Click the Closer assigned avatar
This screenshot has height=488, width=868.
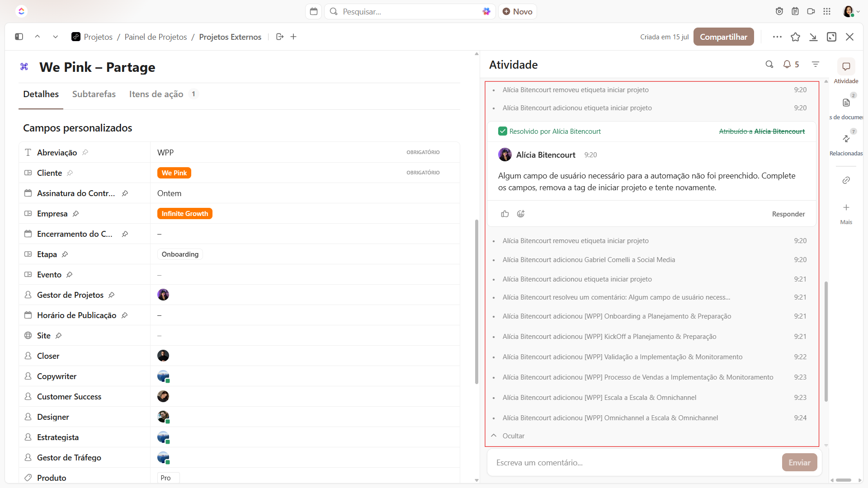pos(163,356)
